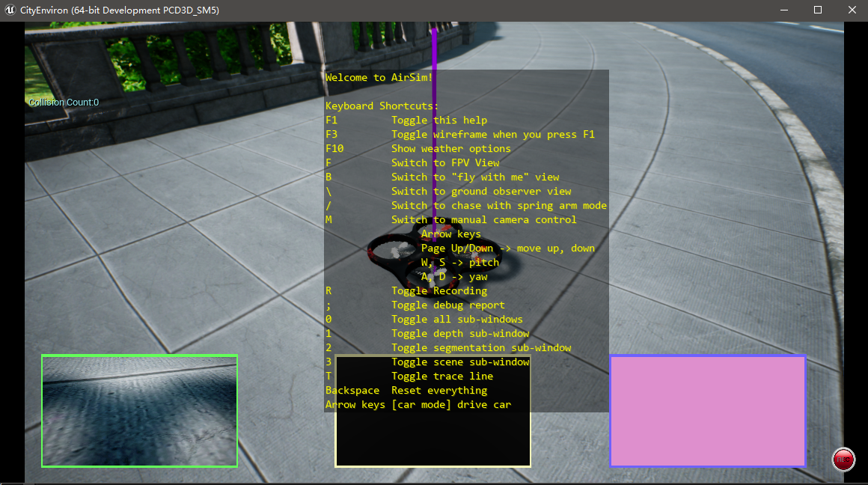
Task: Toggle 'Toggle all sub-windows' option
Action: [458, 319]
